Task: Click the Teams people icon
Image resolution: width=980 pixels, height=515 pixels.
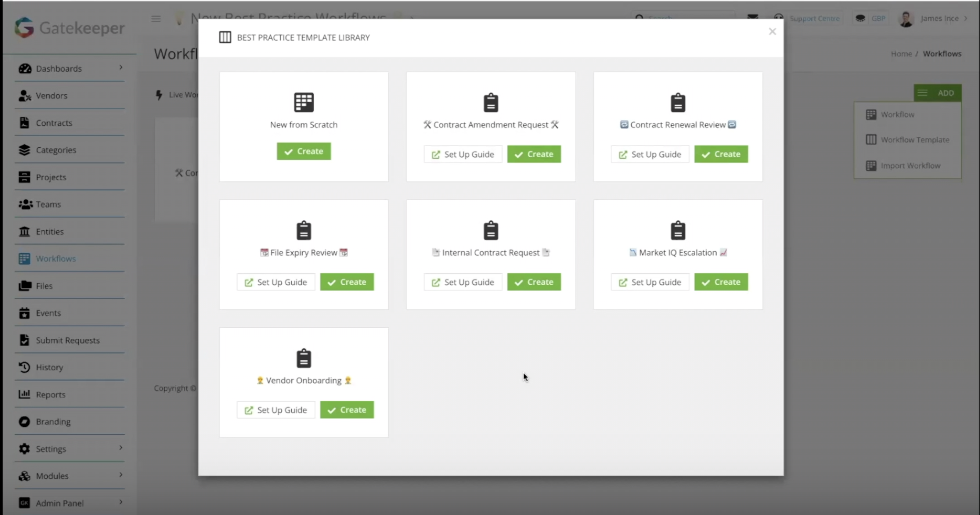Action: pos(25,204)
